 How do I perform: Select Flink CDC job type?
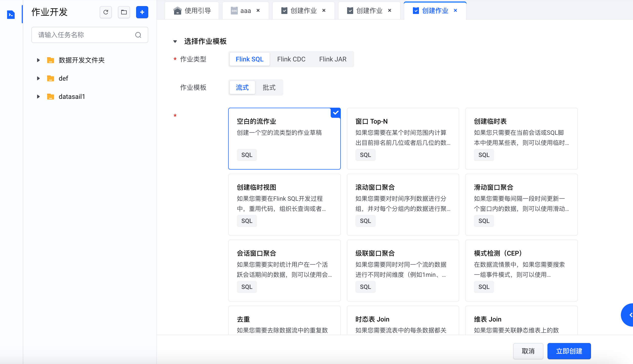tap(291, 59)
